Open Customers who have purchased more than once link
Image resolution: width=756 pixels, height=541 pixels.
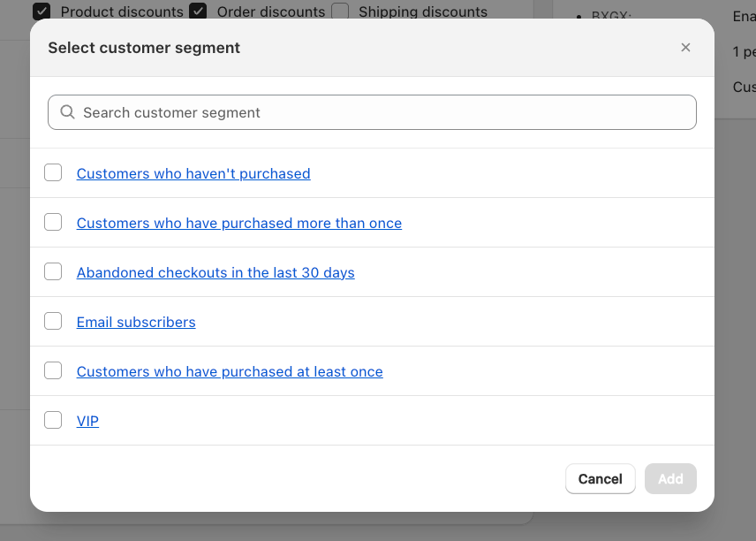(x=238, y=223)
